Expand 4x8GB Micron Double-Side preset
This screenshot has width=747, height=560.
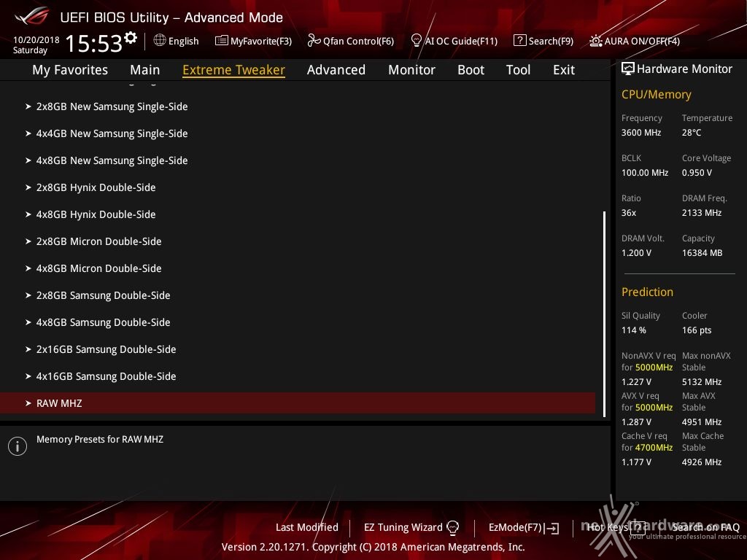pyautogui.click(x=298, y=268)
